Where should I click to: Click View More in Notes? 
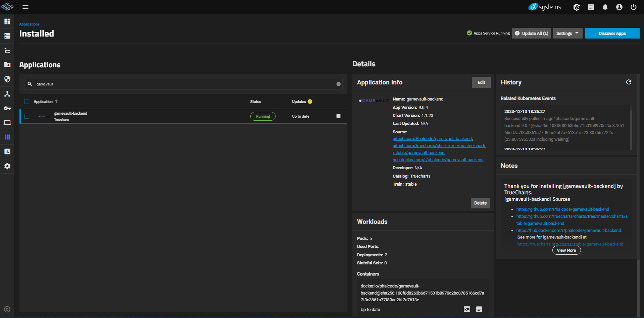566,250
